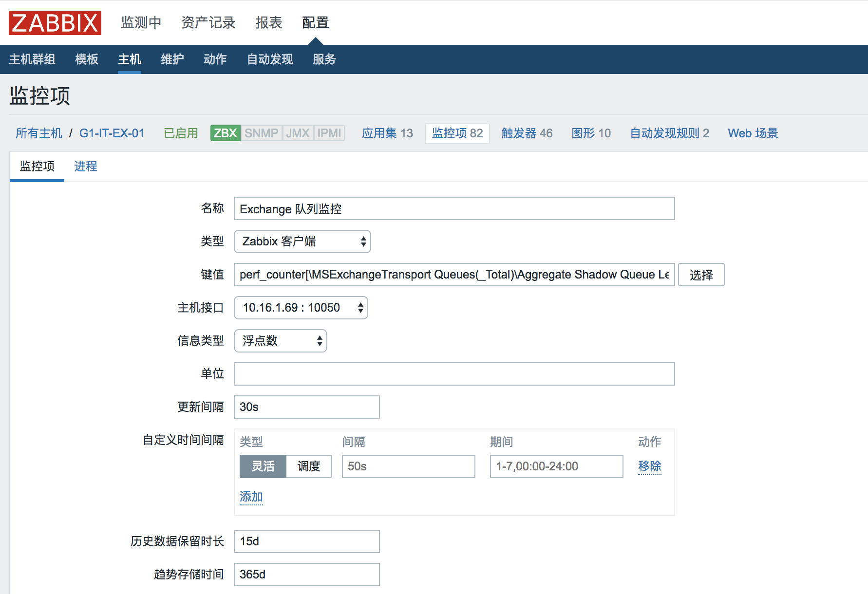Click 添加 to add custom interval
This screenshot has height=594, width=868.
click(x=251, y=497)
